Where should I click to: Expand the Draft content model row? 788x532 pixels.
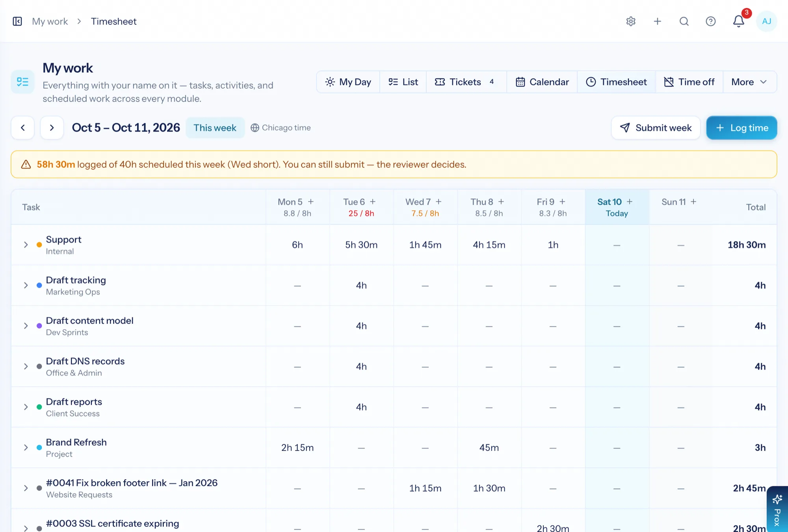[x=26, y=326]
